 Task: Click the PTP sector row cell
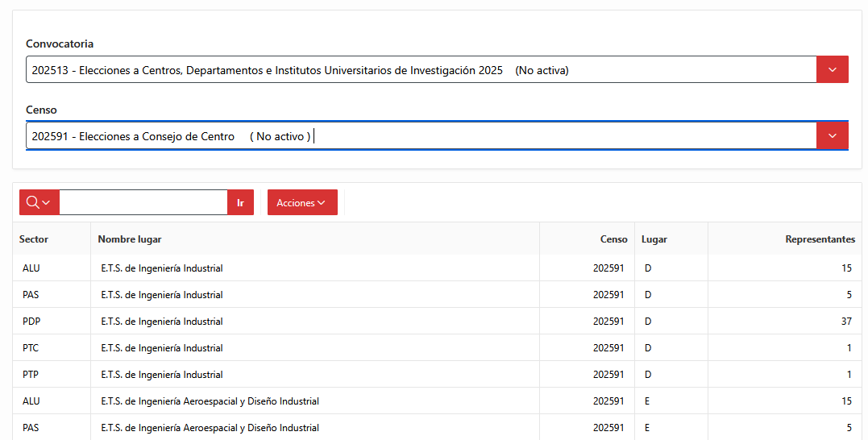click(52, 374)
